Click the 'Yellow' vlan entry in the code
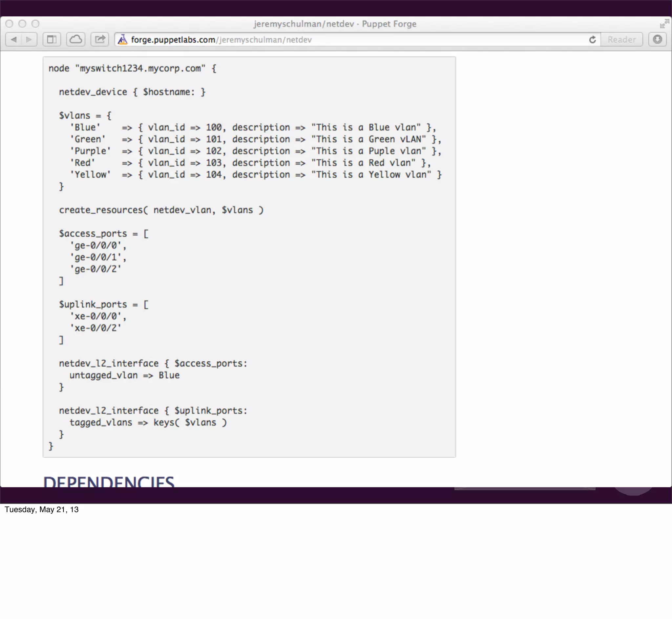Viewport: 672px width, 619px height. 90,174
